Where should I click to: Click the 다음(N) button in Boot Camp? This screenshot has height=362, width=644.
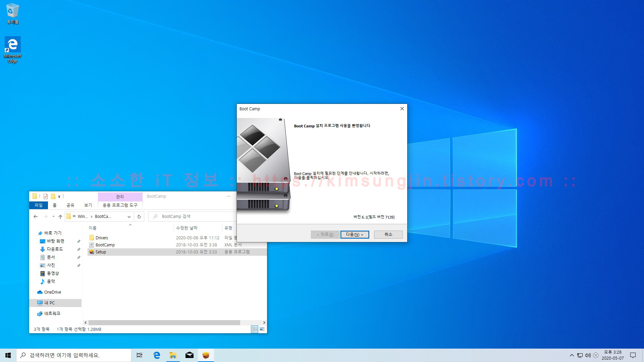coord(355,234)
